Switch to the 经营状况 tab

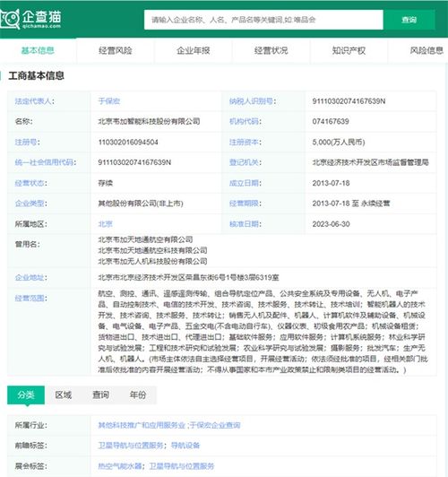point(271,50)
